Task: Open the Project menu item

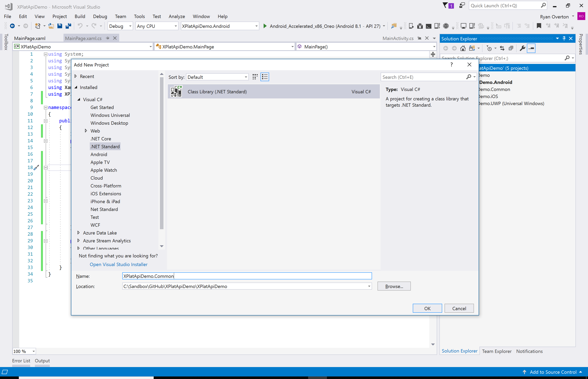Action: click(59, 16)
